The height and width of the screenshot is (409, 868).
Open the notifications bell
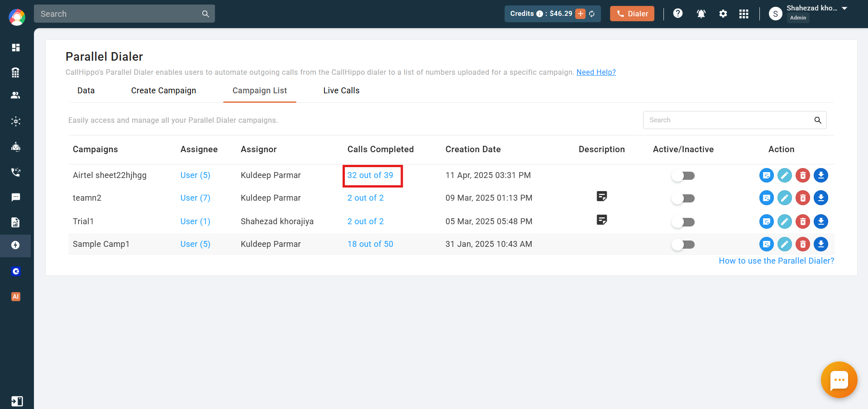[701, 14]
